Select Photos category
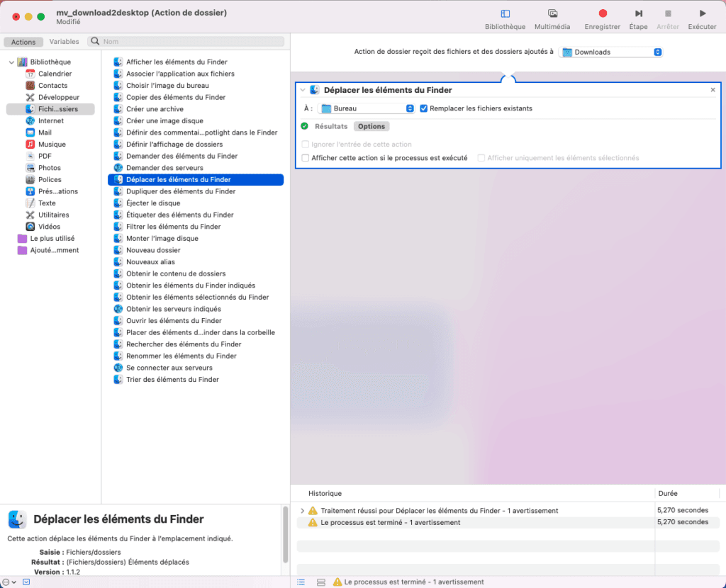The image size is (726, 588). pyautogui.click(x=50, y=168)
